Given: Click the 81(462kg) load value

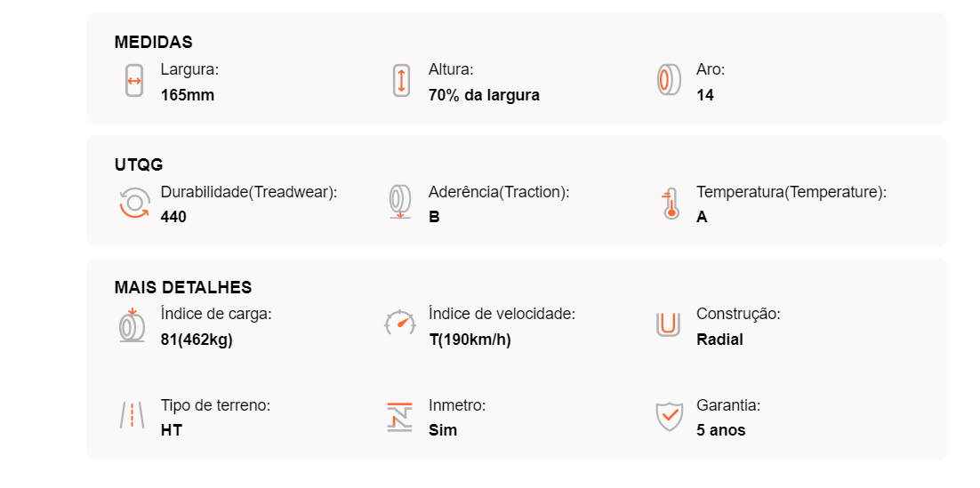Looking at the screenshot, I should click(x=197, y=340).
